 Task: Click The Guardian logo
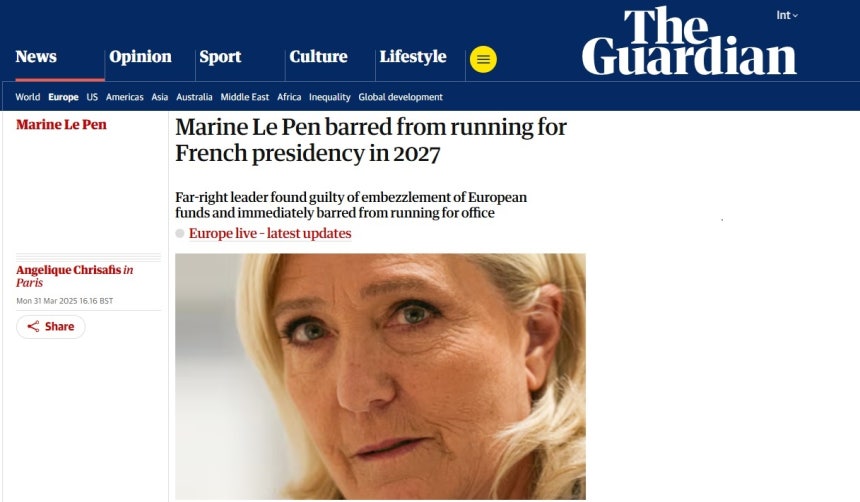click(689, 41)
